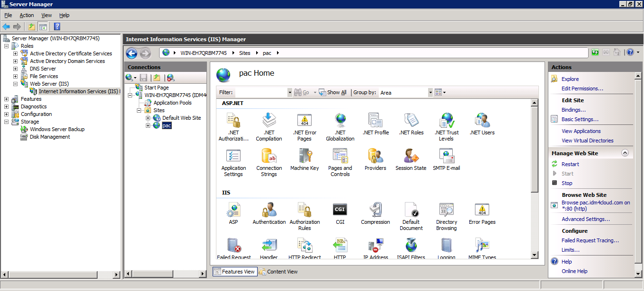Open the Bindings... link
The height and width of the screenshot is (291, 644).
click(573, 110)
